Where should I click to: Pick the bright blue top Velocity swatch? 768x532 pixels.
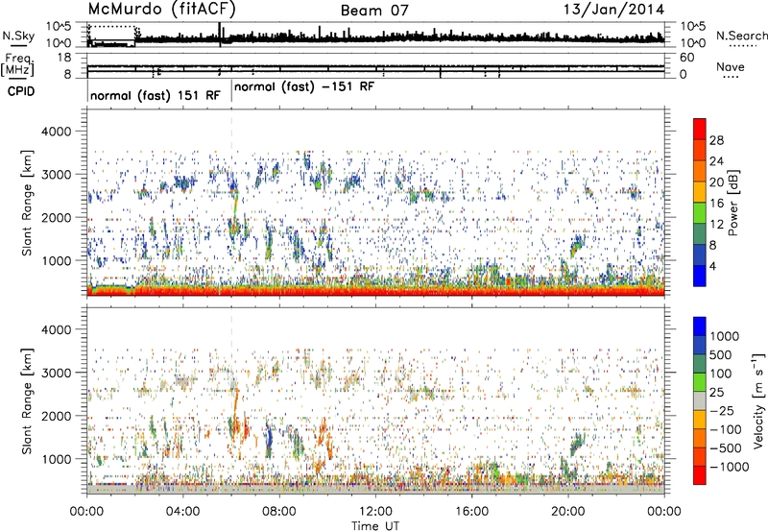pos(700,326)
